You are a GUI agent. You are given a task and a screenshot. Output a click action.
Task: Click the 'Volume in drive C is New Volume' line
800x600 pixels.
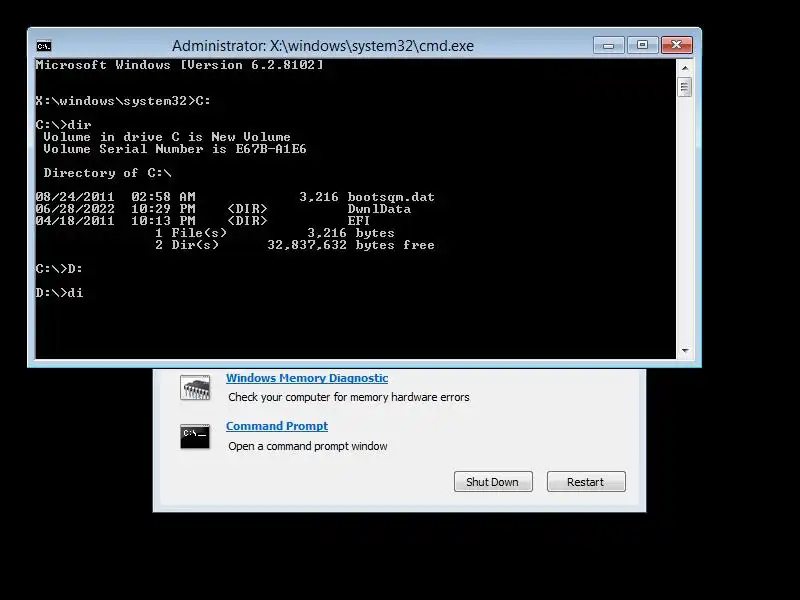pos(167,137)
